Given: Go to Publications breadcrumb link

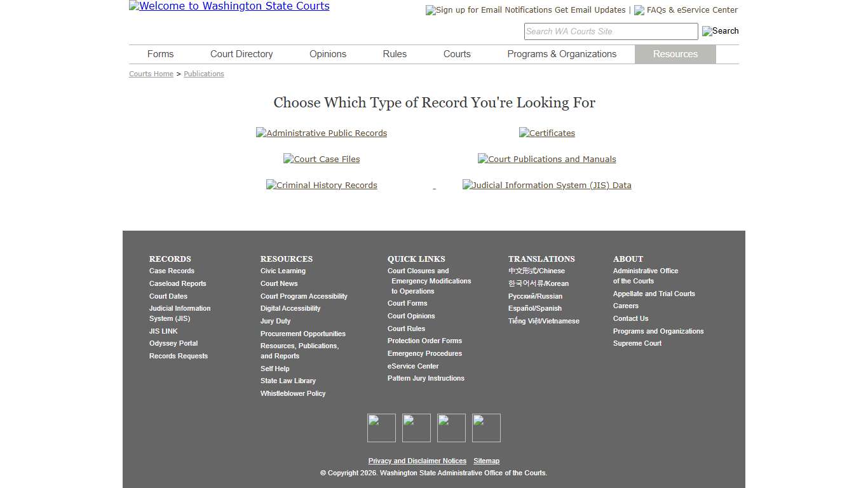Looking at the screenshot, I should pos(204,74).
